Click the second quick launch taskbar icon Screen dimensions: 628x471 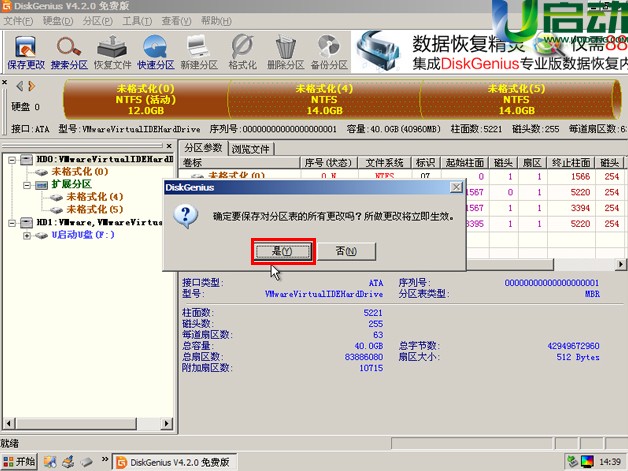pyautogui.click(x=68, y=461)
